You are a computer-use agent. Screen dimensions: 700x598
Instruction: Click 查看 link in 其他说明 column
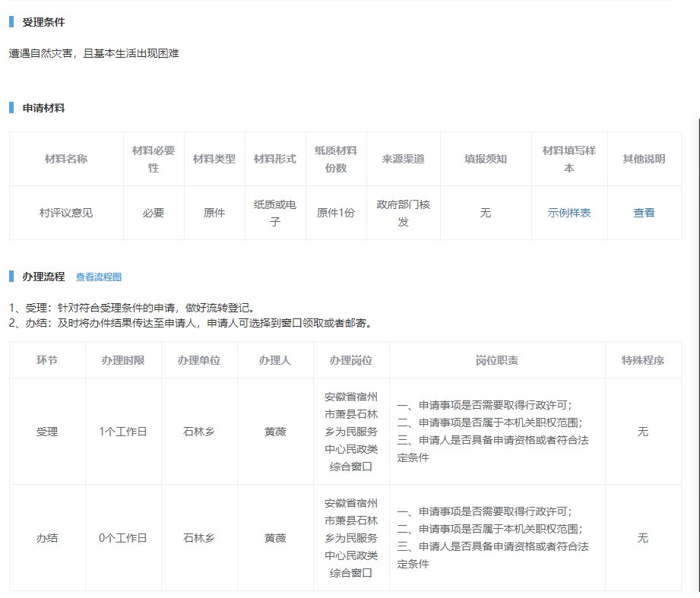pos(644,213)
